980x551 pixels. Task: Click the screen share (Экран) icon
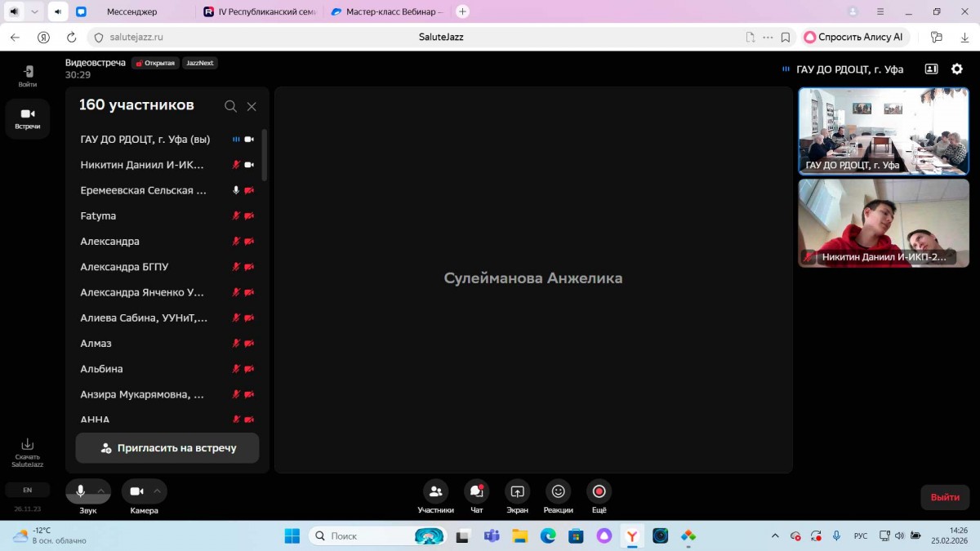517,491
